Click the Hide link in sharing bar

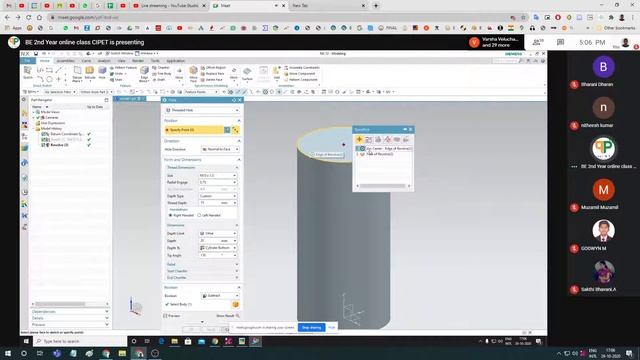(x=331, y=327)
